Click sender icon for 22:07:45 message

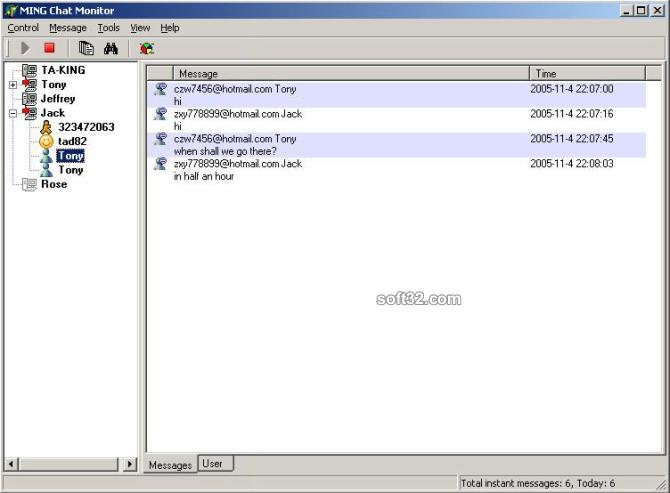point(161,138)
